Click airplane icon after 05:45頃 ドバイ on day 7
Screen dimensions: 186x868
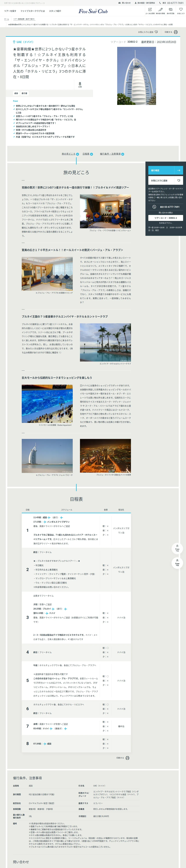click(x=51, y=729)
